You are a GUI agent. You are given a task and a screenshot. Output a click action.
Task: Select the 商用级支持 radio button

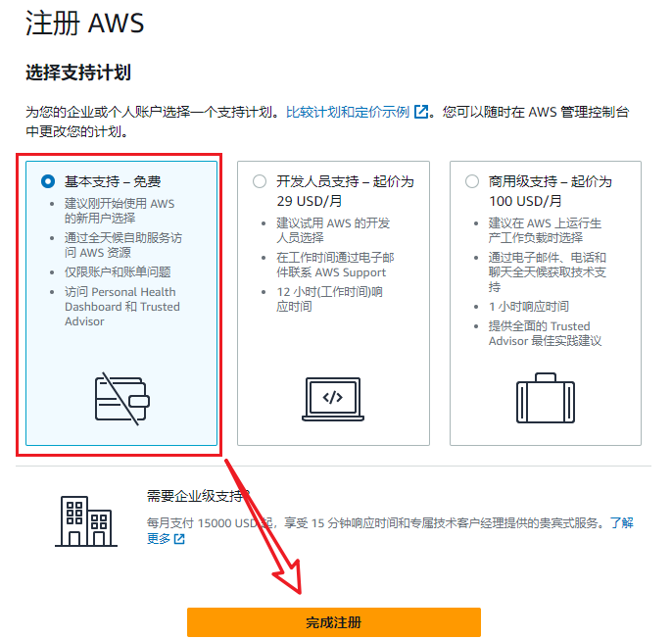(472, 181)
